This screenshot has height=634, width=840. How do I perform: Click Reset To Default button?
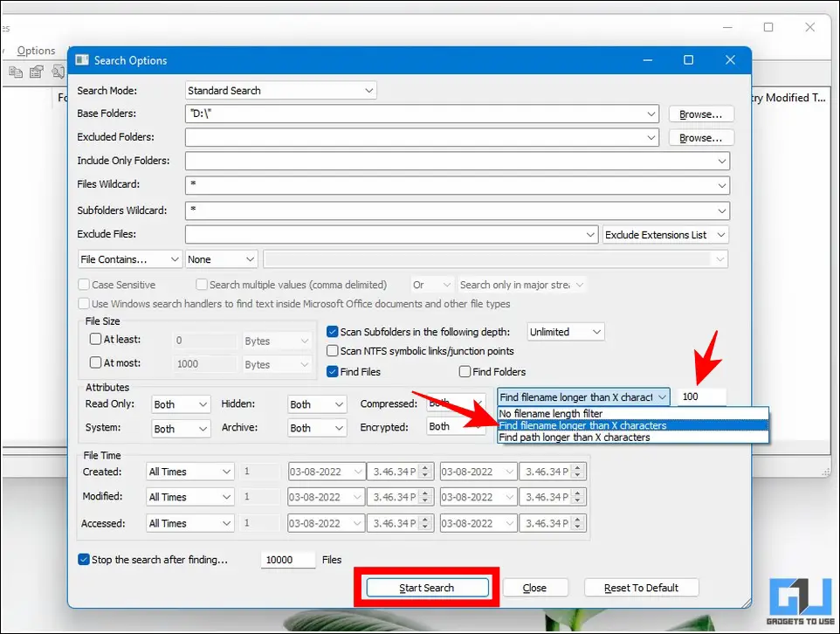click(641, 588)
